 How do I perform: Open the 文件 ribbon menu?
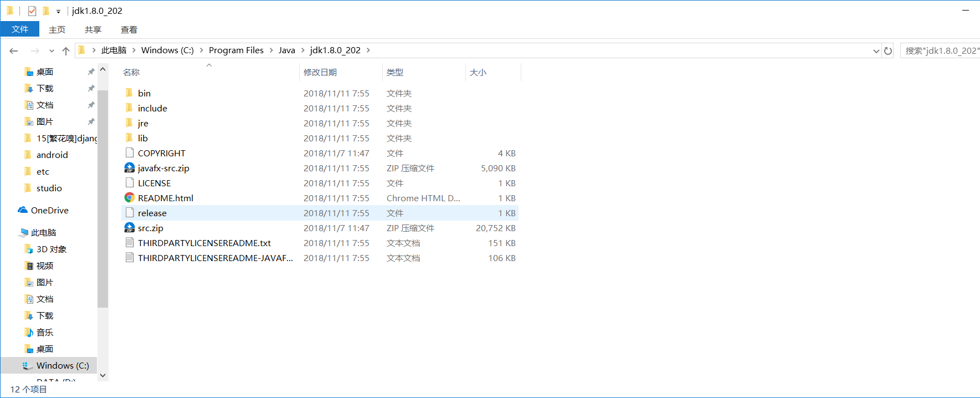coord(20,29)
